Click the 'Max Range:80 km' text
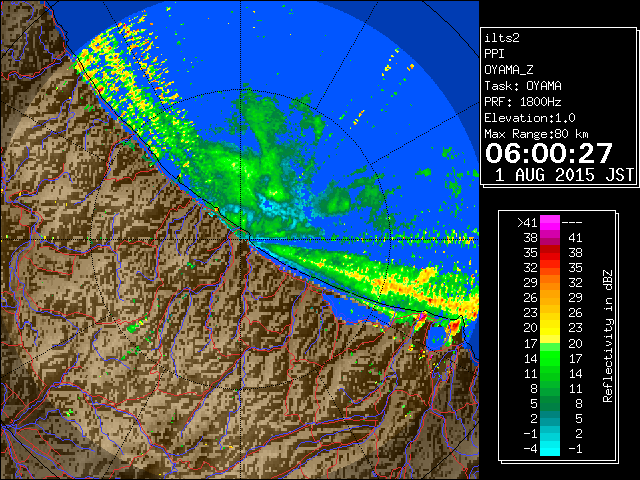Image resolution: width=640 pixels, height=480 pixels. coord(537,134)
